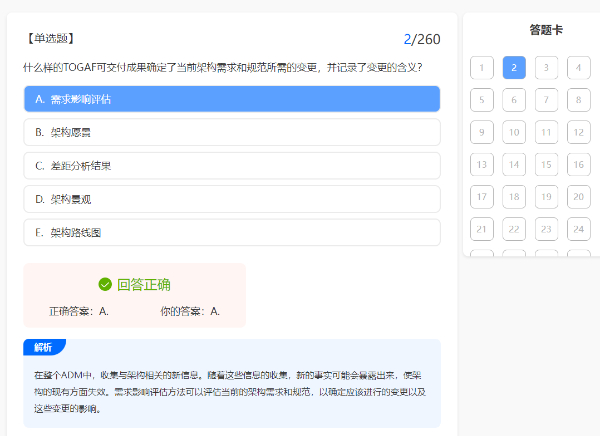Open question 10 in answer card
The height and width of the screenshot is (436, 600).
tap(514, 132)
